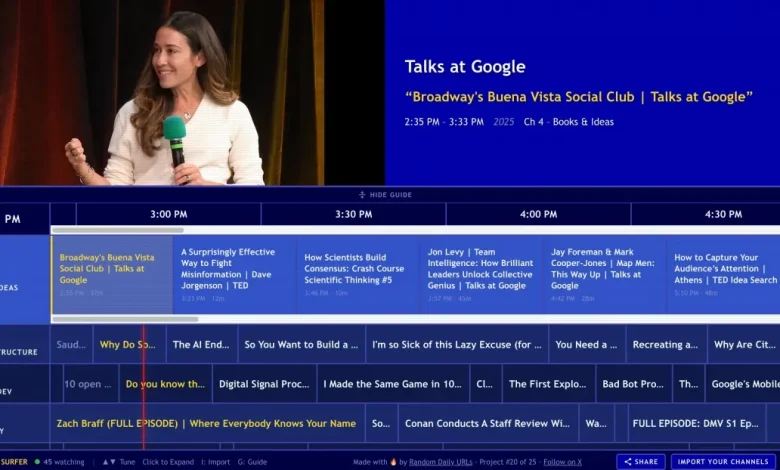Select the Wa... program cell
780x470 pixels.
pos(596,423)
